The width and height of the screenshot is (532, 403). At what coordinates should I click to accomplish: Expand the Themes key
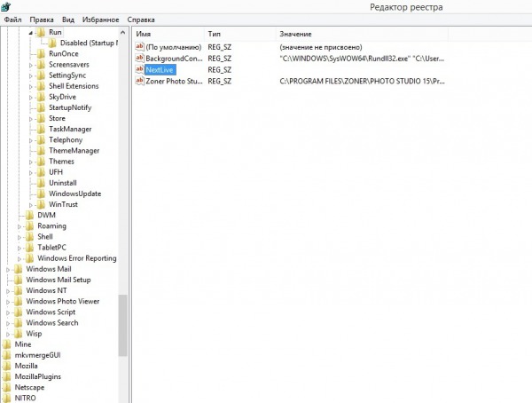(x=30, y=162)
